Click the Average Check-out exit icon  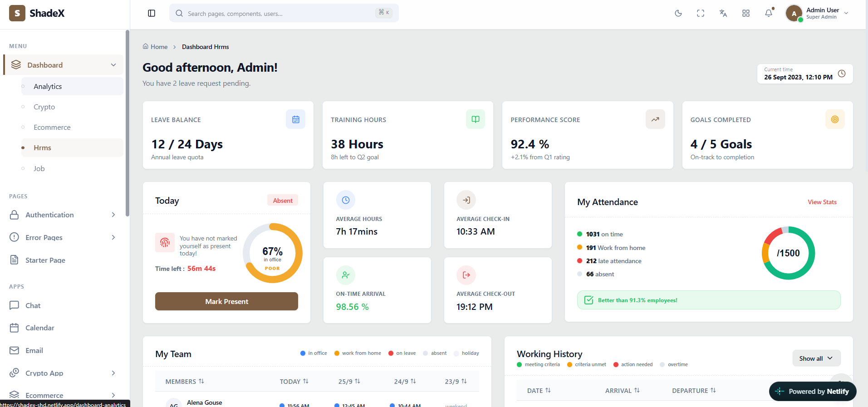pyautogui.click(x=466, y=275)
